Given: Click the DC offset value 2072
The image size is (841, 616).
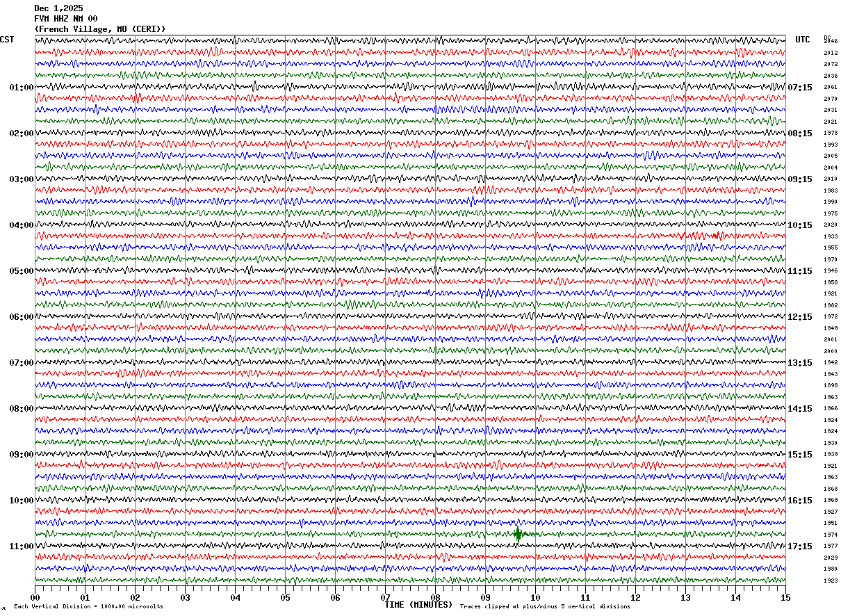Looking at the screenshot, I should click(831, 64).
